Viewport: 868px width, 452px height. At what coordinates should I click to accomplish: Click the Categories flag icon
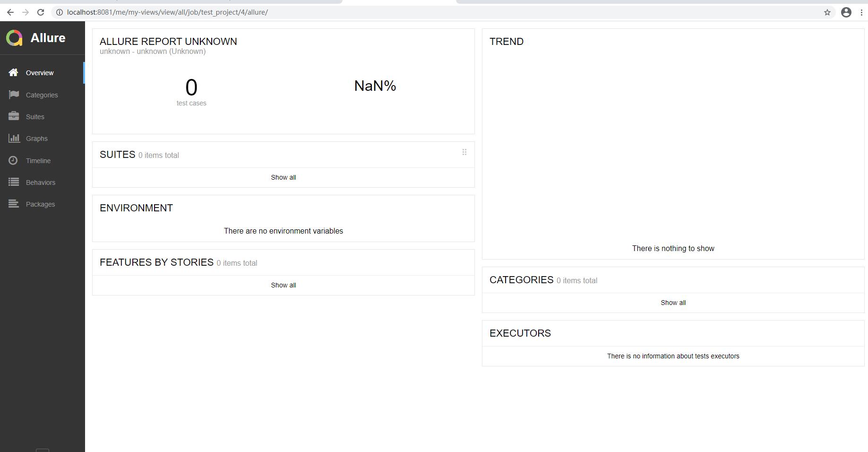pos(14,95)
